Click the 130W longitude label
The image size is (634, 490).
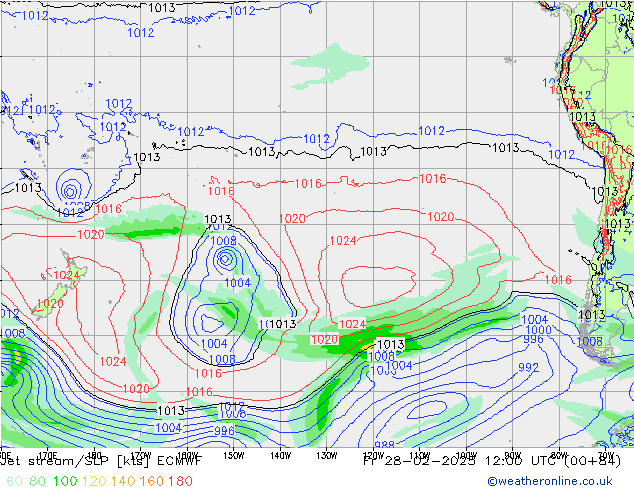327,456
